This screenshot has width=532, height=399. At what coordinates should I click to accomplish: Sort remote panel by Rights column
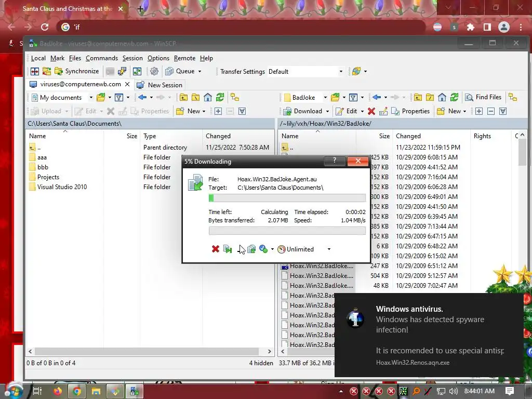482,136
